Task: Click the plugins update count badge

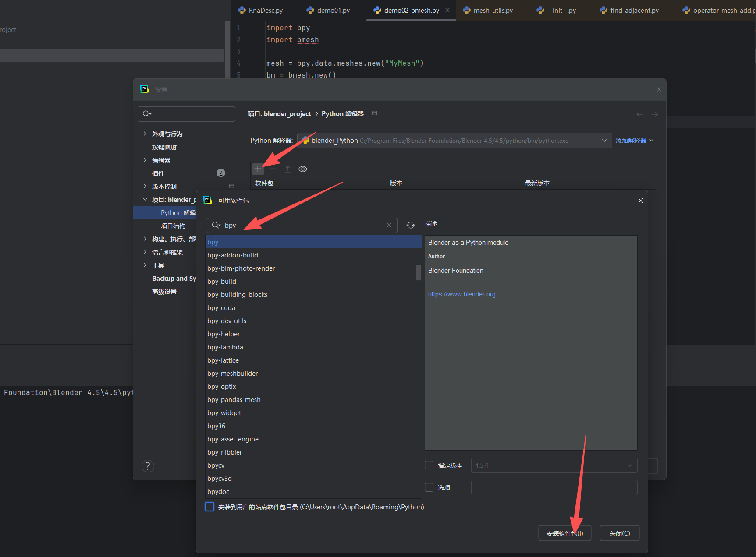Action: (221, 173)
